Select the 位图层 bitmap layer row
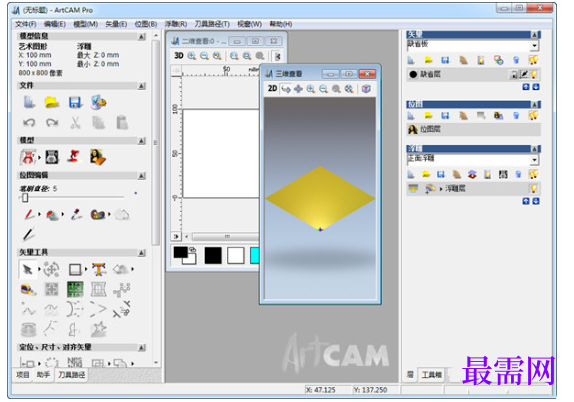The width and height of the screenshot is (574, 402). tap(473, 129)
